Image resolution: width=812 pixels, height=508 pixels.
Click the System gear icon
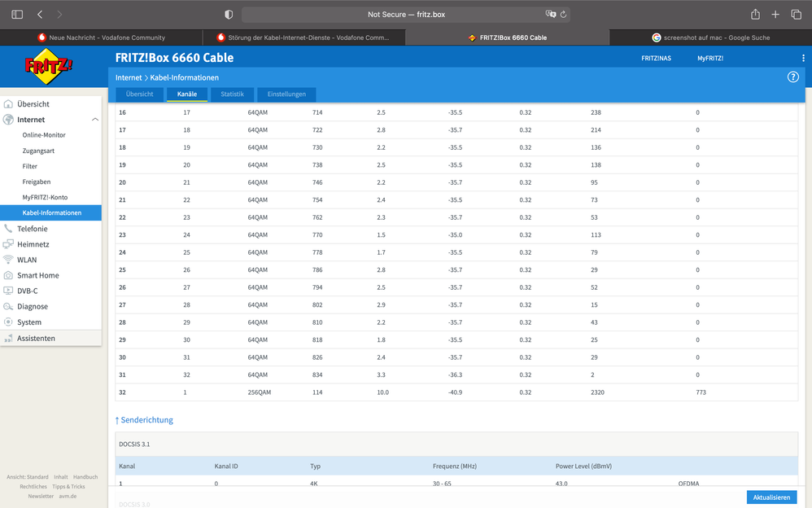point(8,322)
